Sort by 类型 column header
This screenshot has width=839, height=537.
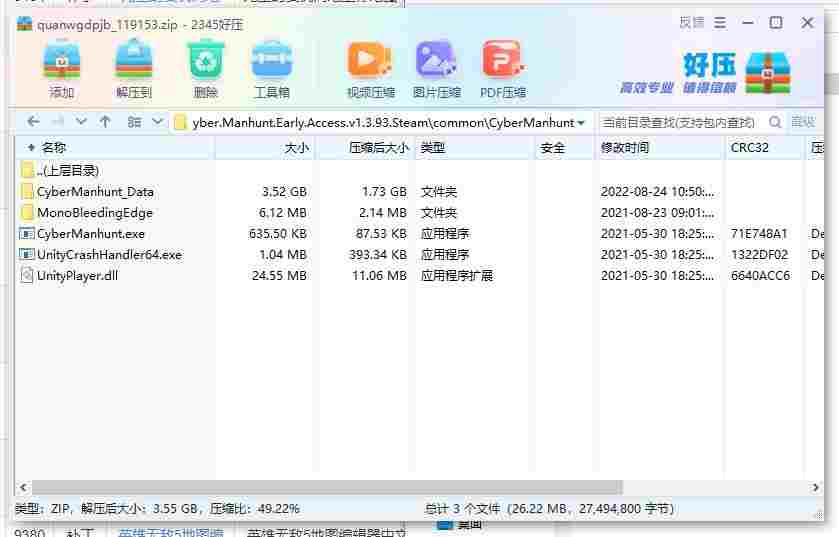pos(474,147)
